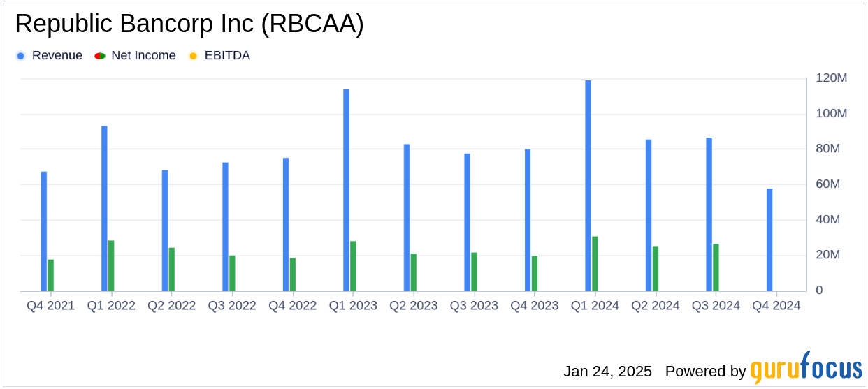
Task: Click the Q3 2022 x-axis label
Action: click(232, 306)
